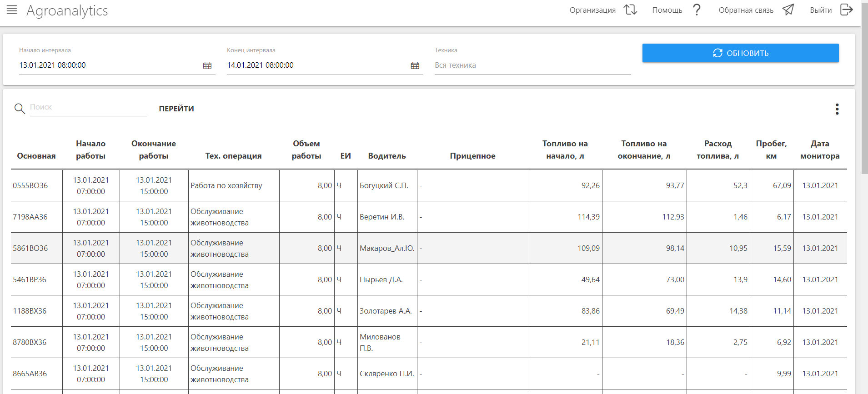Open the hamburger navigation menu

pos(12,10)
